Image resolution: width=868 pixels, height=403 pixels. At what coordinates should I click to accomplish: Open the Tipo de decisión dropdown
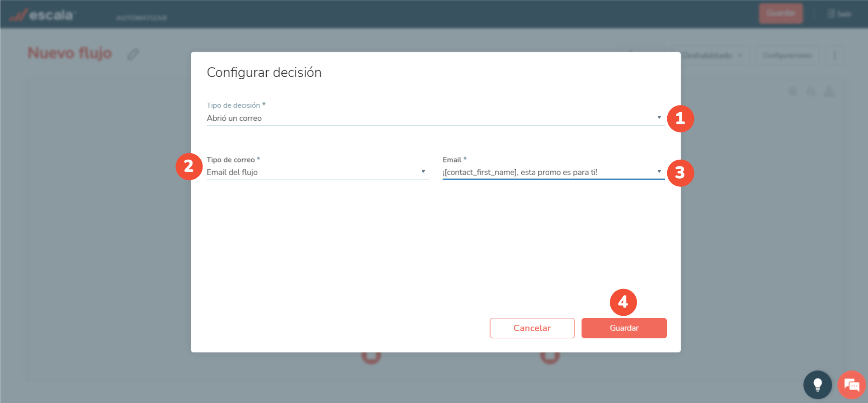pyautogui.click(x=435, y=118)
